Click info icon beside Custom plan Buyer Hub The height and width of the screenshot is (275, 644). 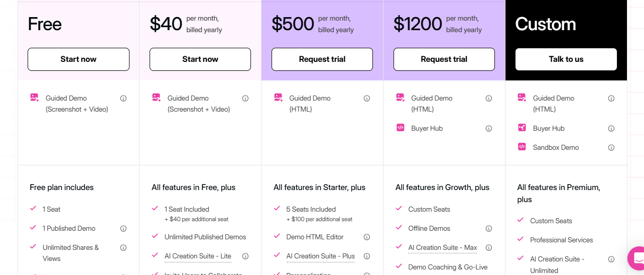(611, 129)
